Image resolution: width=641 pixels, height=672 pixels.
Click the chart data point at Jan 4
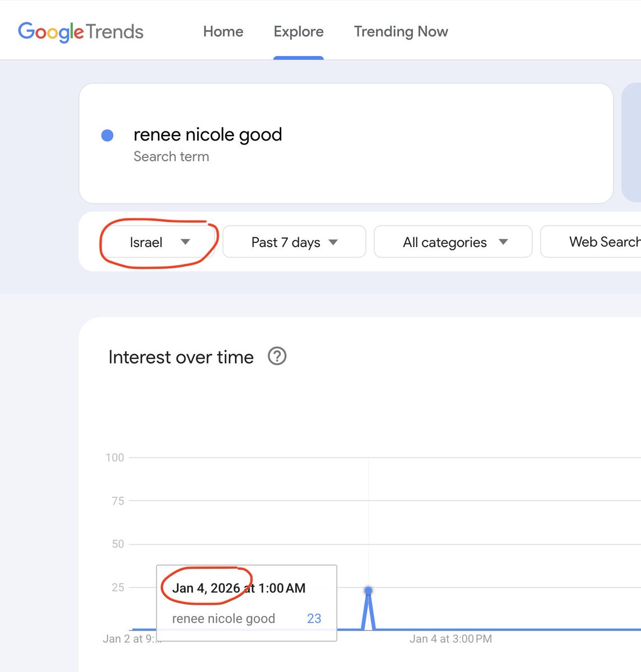coord(368,590)
